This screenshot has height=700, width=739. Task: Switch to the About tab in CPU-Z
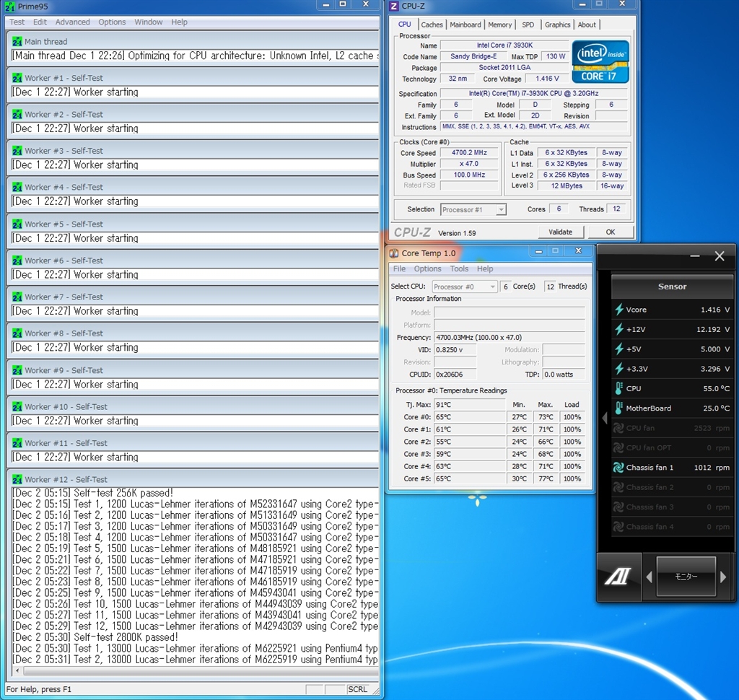click(587, 25)
